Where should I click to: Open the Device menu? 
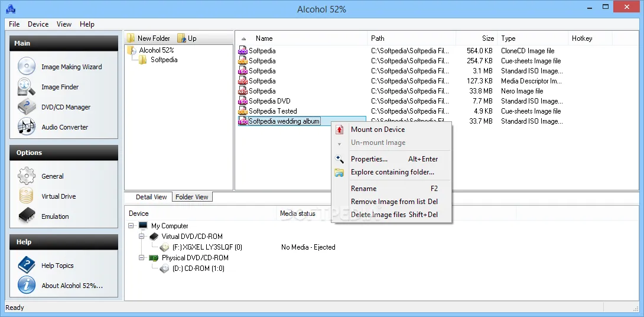click(x=38, y=24)
